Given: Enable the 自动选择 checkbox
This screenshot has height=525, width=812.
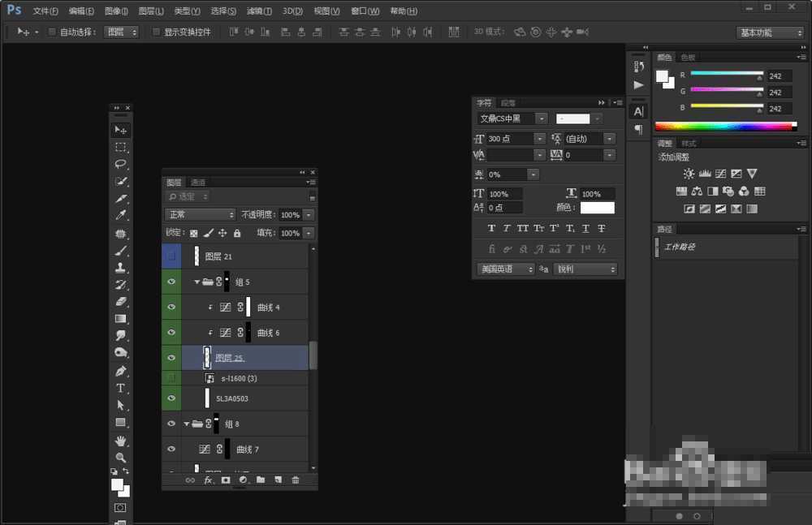Looking at the screenshot, I should pyautogui.click(x=52, y=32).
